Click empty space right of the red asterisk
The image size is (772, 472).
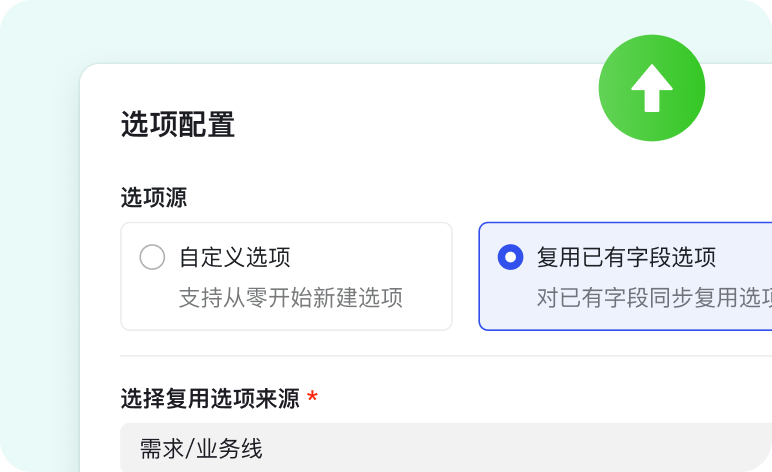[500, 399]
